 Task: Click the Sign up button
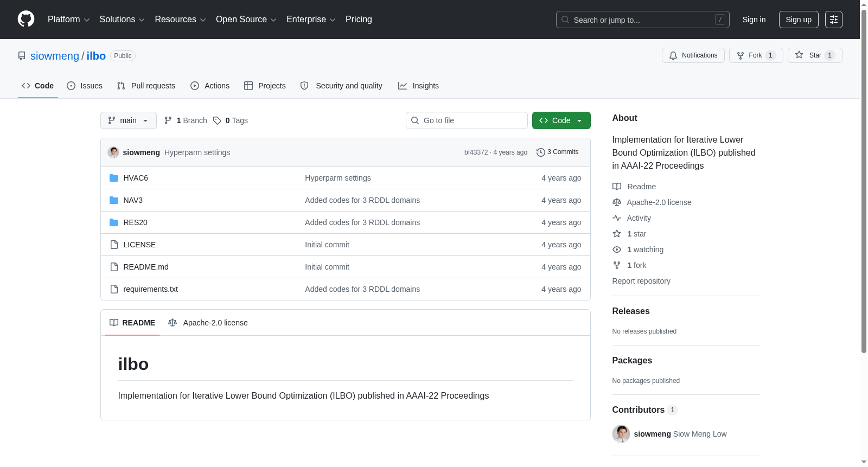(x=799, y=20)
